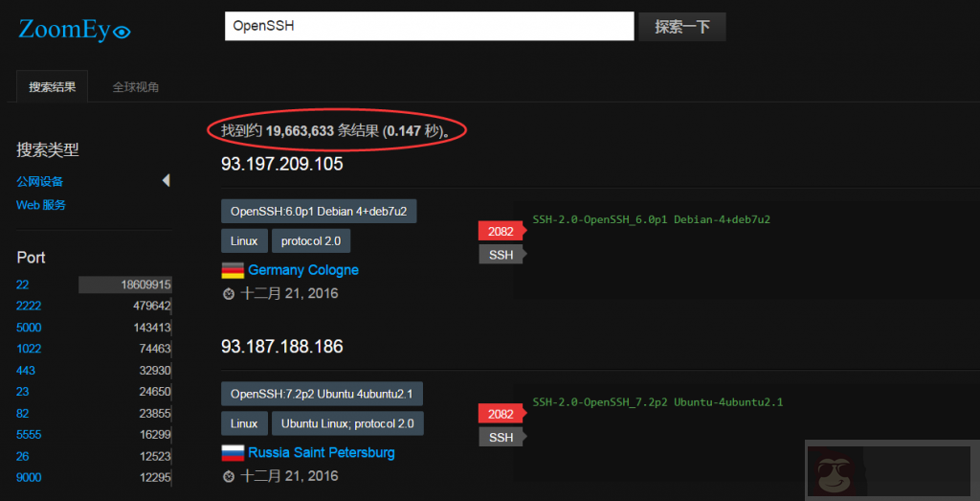This screenshot has width=980, height=501.
Task: Click count 479642 for port 2222
Action: [x=152, y=306]
